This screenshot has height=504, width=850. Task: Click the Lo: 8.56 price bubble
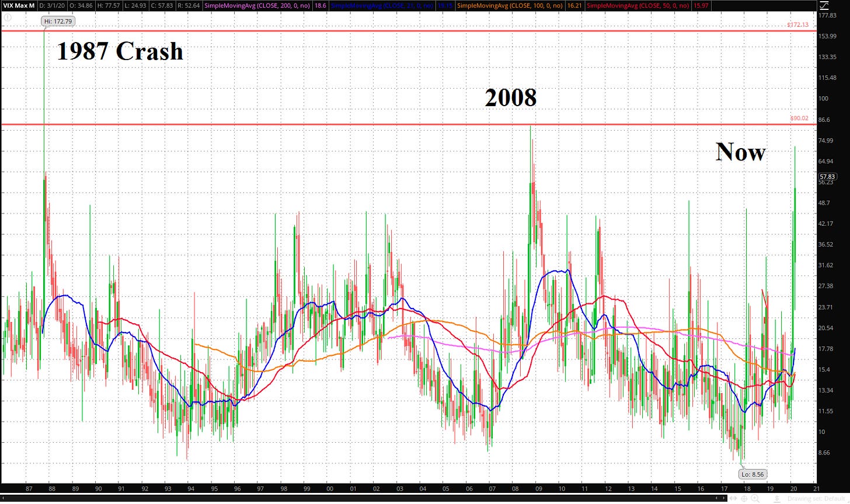pyautogui.click(x=753, y=474)
